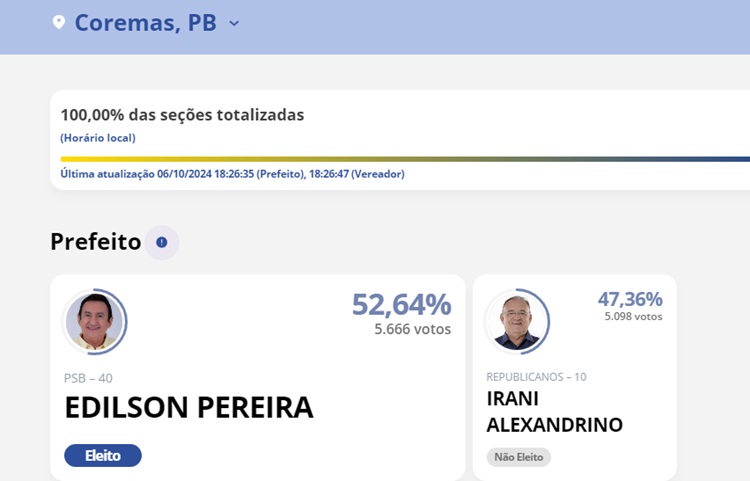Image resolution: width=750 pixels, height=481 pixels.
Task: Click the Não Eleito badge
Action: [519, 457]
